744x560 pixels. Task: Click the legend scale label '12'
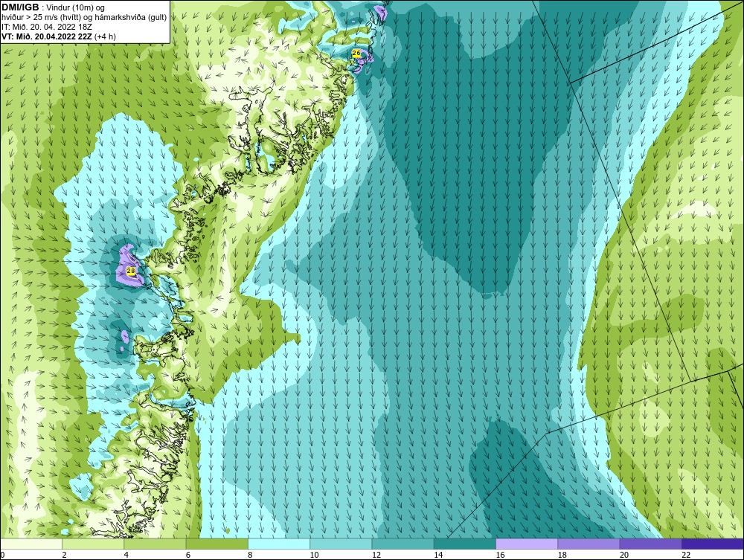[x=376, y=555]
